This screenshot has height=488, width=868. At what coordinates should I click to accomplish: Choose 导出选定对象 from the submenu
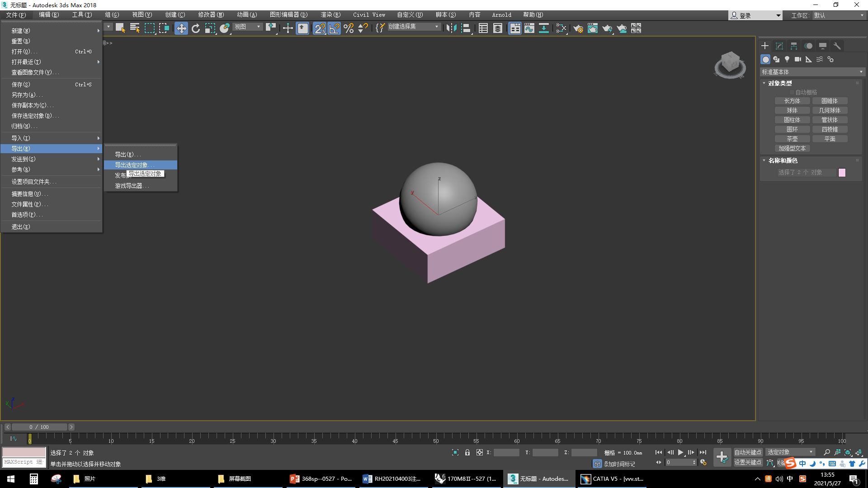134,164
